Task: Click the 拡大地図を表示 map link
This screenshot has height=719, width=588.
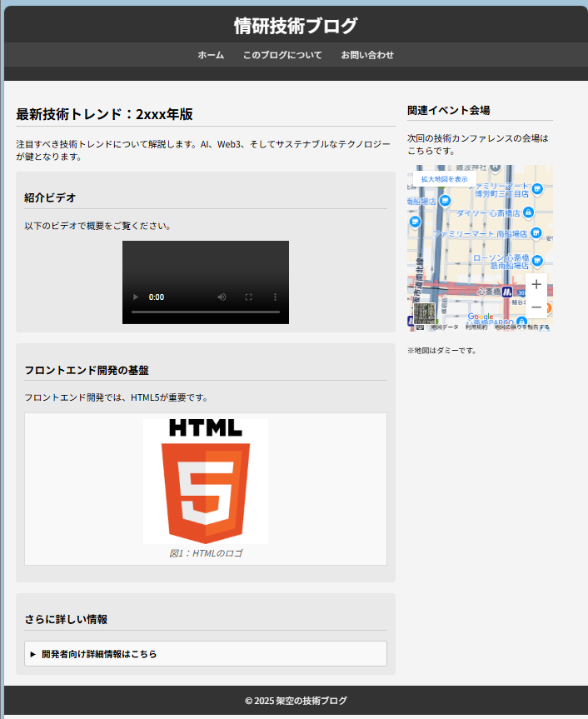Action: [x=445, y=179]
